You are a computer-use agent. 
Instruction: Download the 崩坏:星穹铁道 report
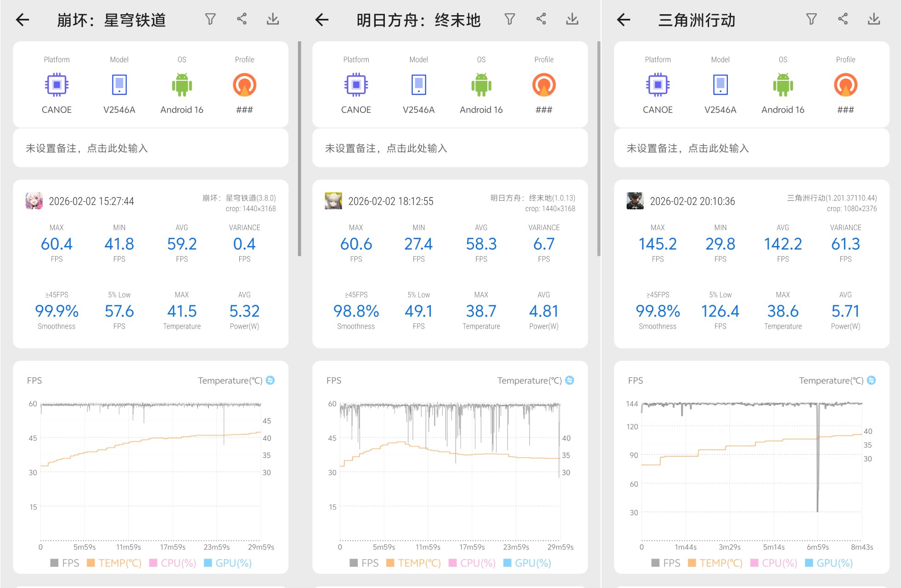point(273,19)
